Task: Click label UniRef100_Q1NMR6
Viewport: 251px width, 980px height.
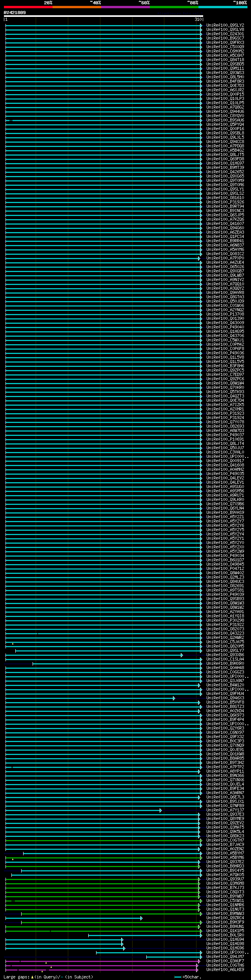Action: pyautogui.click(x=225, y=905)
